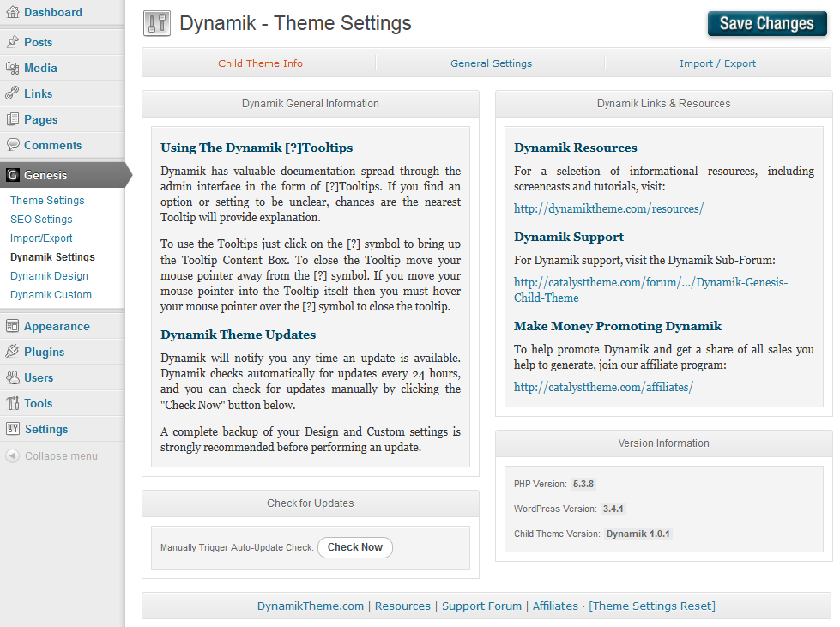Open the Import / Export tab
The image size is (840, 627).
pyautogui.click(x=717, y=63)
